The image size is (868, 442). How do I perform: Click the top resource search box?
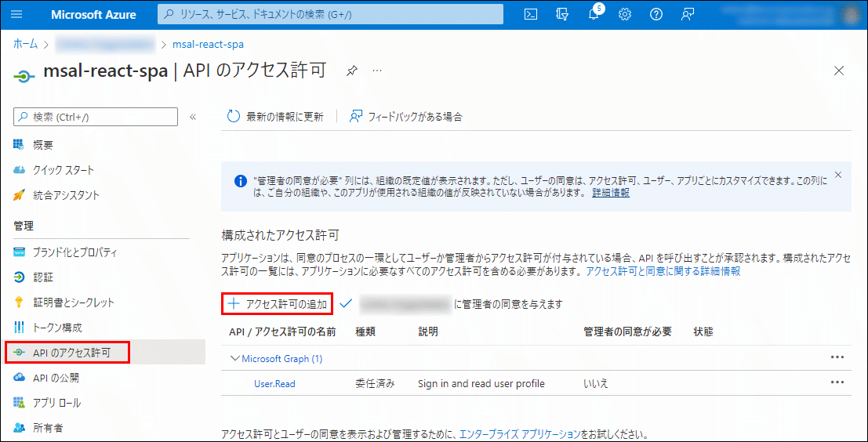click(x=330, y=14)
